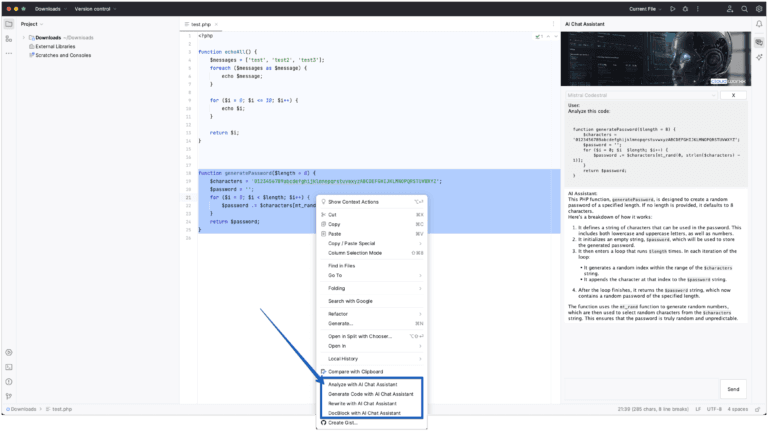Open Search Everywhere magnifier icon

coord(744,9)
